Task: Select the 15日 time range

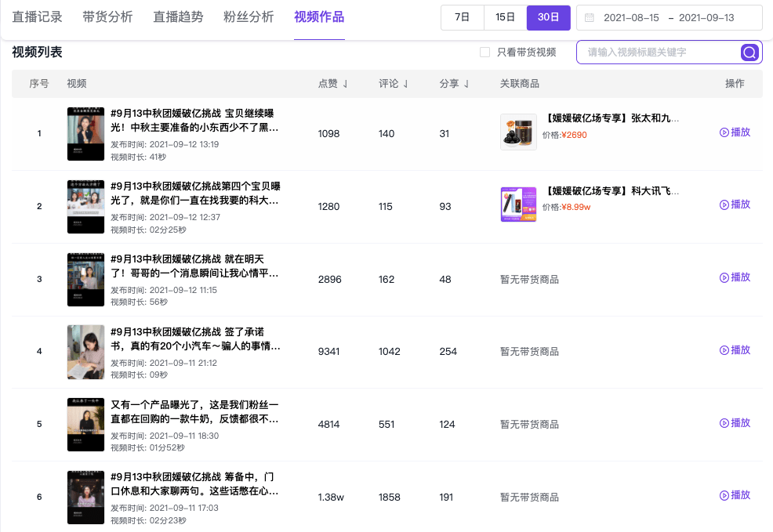Action: [x=506, y=18]
